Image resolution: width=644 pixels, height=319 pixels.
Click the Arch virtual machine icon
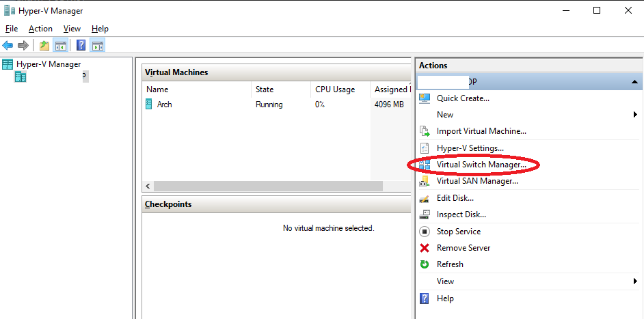tap(149, 105)
